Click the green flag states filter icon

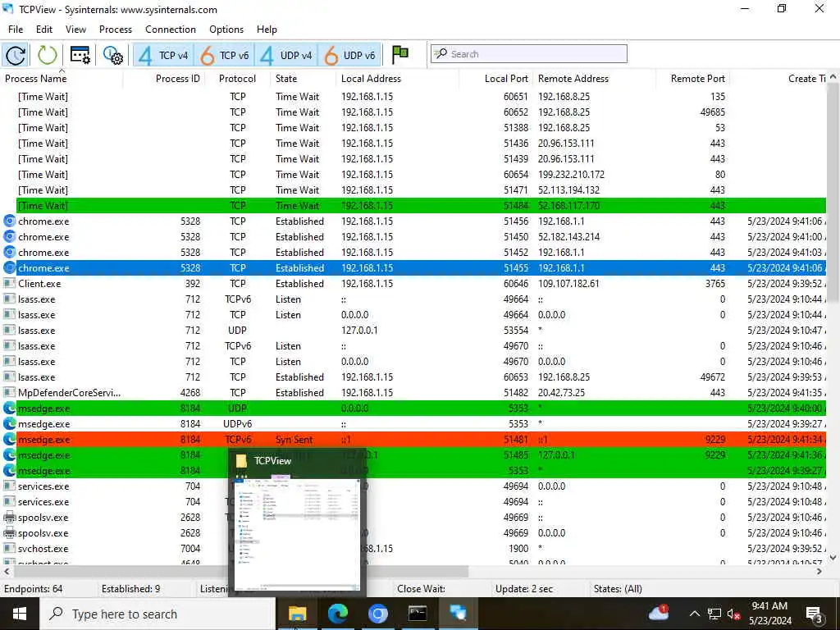pyautogui.click(x=399, y=54)
